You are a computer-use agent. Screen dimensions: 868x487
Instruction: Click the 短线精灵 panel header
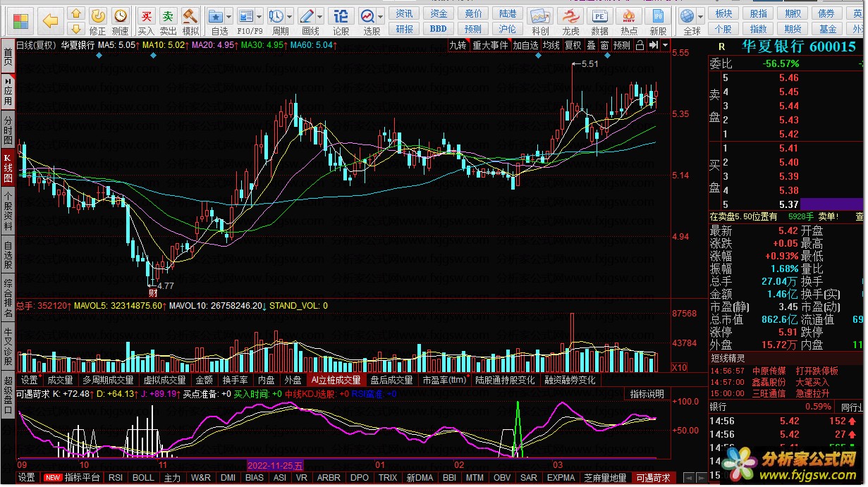728,357
